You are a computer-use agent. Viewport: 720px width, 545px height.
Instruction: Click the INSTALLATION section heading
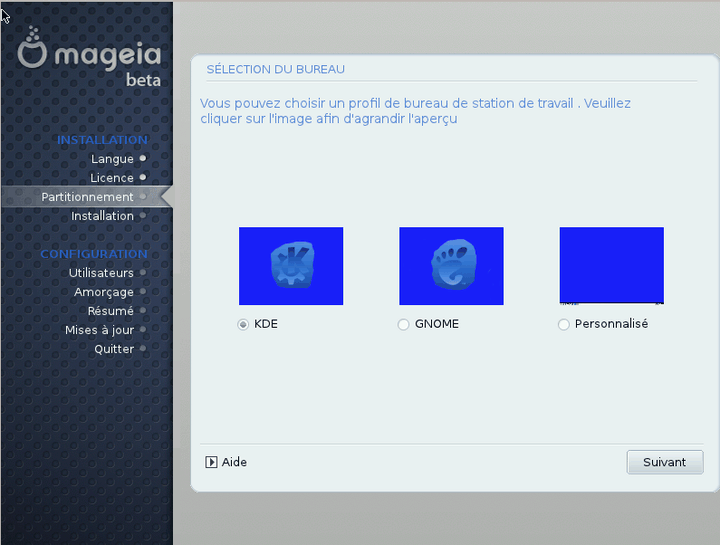tap(102, 140)
